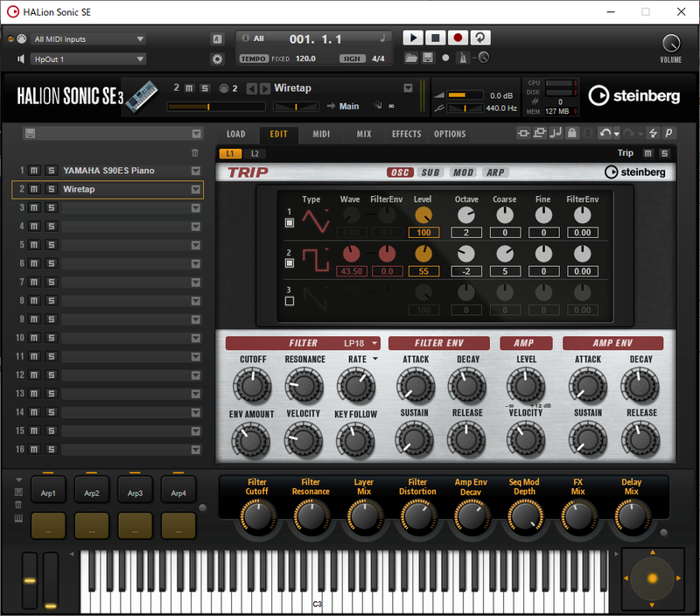Switch to the MIDI tab
The image size is (700, 616).
[321, 134]
